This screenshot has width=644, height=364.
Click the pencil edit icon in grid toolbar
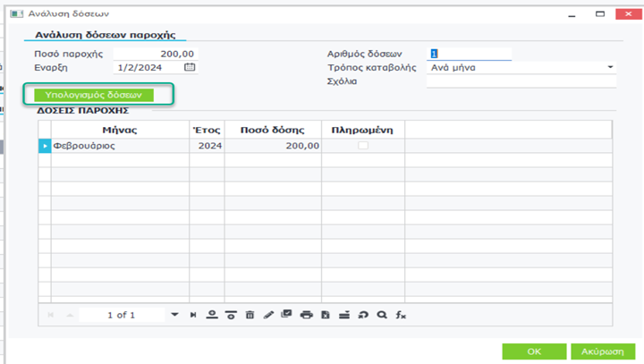[268, 315]
